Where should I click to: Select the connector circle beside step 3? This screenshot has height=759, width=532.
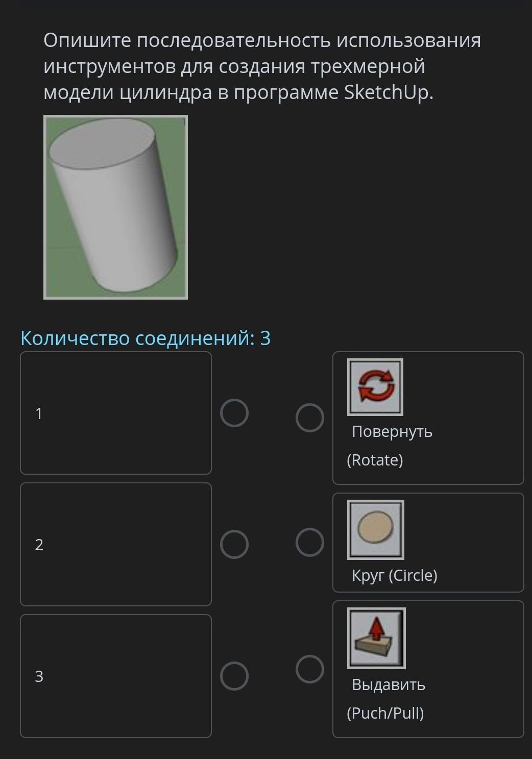pyautogui.click(x=234, y=676)
